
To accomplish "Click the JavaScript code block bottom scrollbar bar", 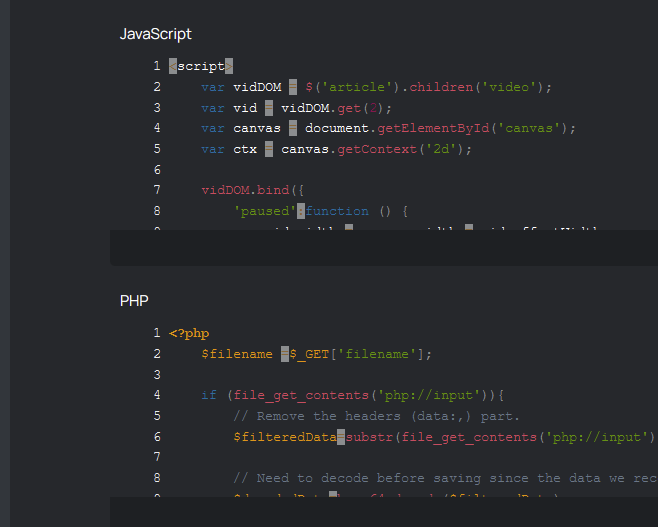I will [384, 248].
